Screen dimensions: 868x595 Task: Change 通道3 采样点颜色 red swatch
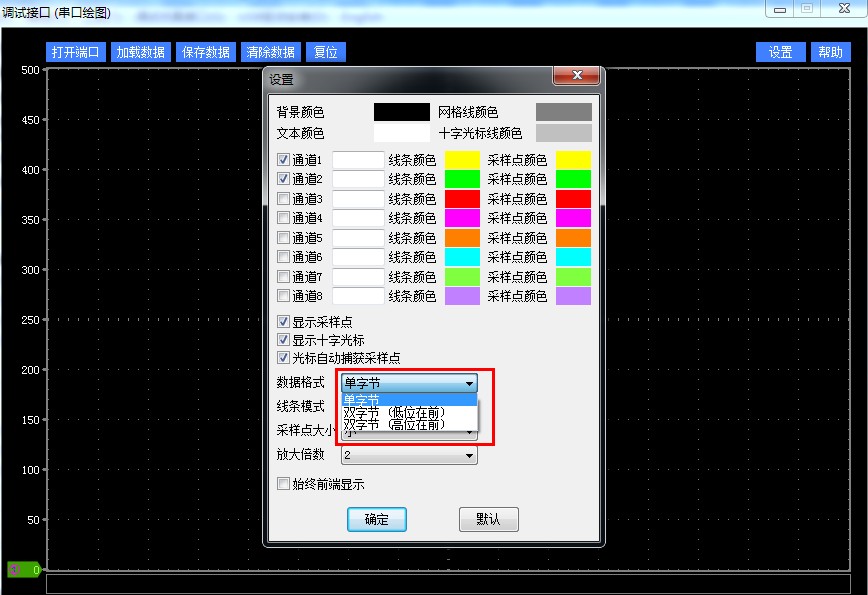(574, 198)
